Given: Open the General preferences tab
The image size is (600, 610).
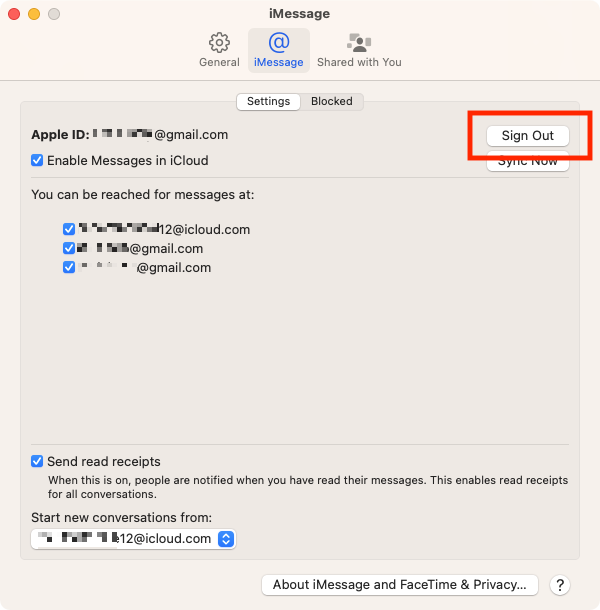Looking at the screenshot, I should pos(219,50).
